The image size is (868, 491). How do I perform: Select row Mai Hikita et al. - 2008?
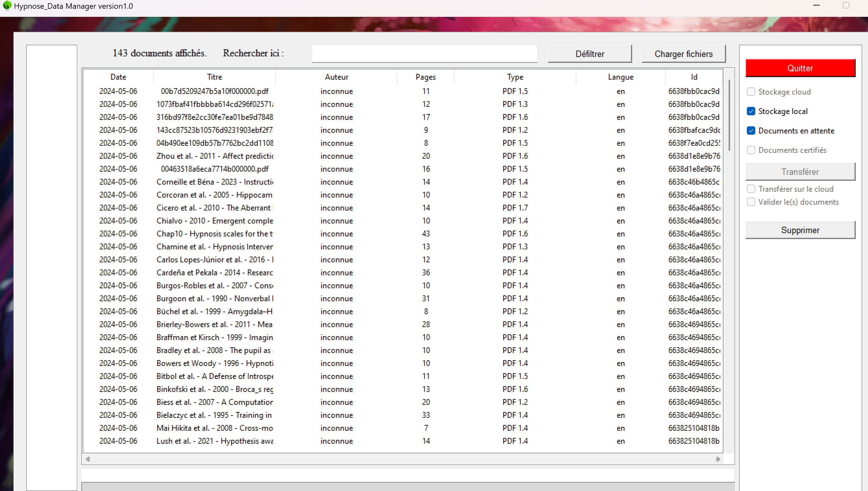403,428
